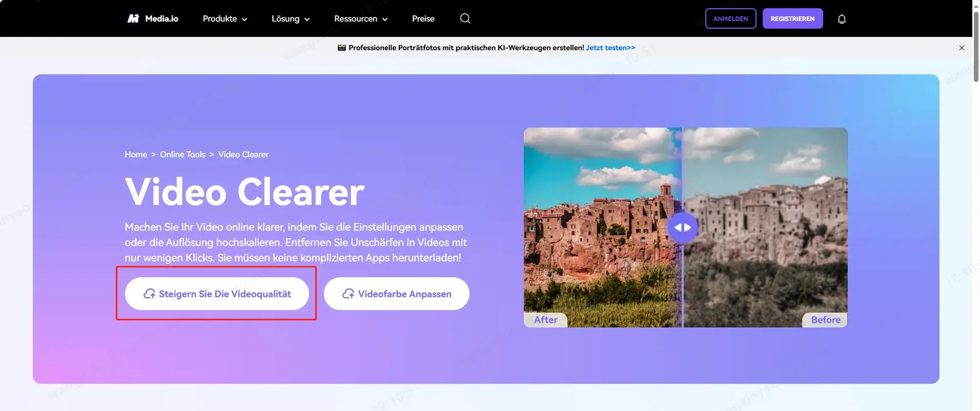Go to Home breadcrumb
Screen dimensions: 980x411
point(136,154)
